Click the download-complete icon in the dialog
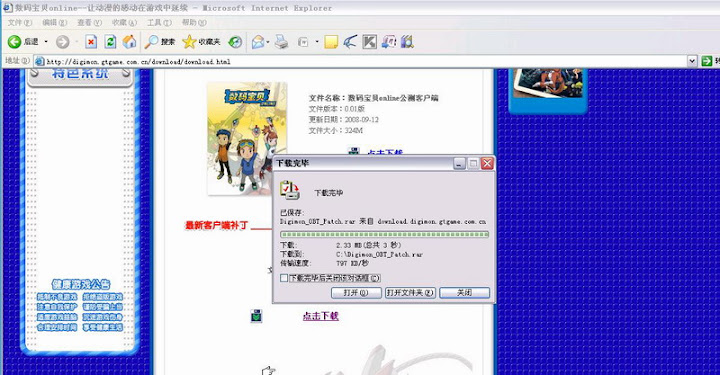Image resolution: width=720 pixels, height=375 pixels. [x=290, y=190]
